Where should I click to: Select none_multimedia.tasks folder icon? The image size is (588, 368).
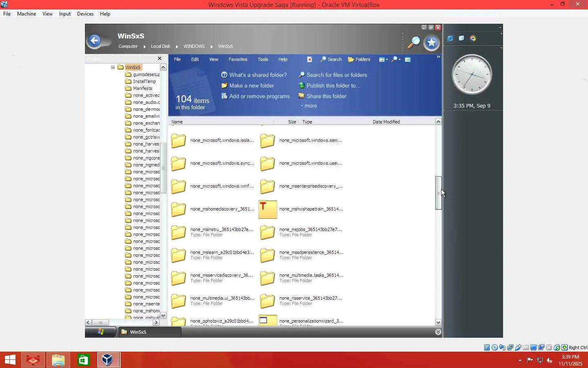coord(267,278)
